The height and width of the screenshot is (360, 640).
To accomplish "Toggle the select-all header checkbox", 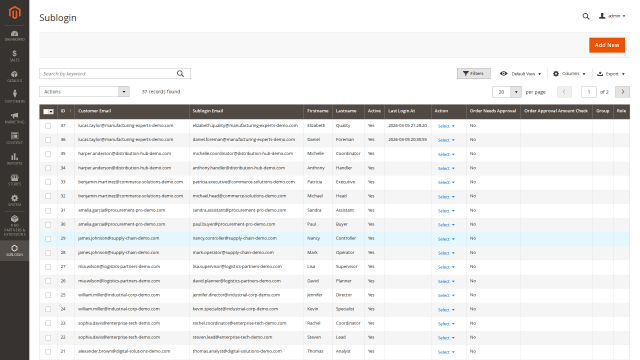I will coord(47,111).
